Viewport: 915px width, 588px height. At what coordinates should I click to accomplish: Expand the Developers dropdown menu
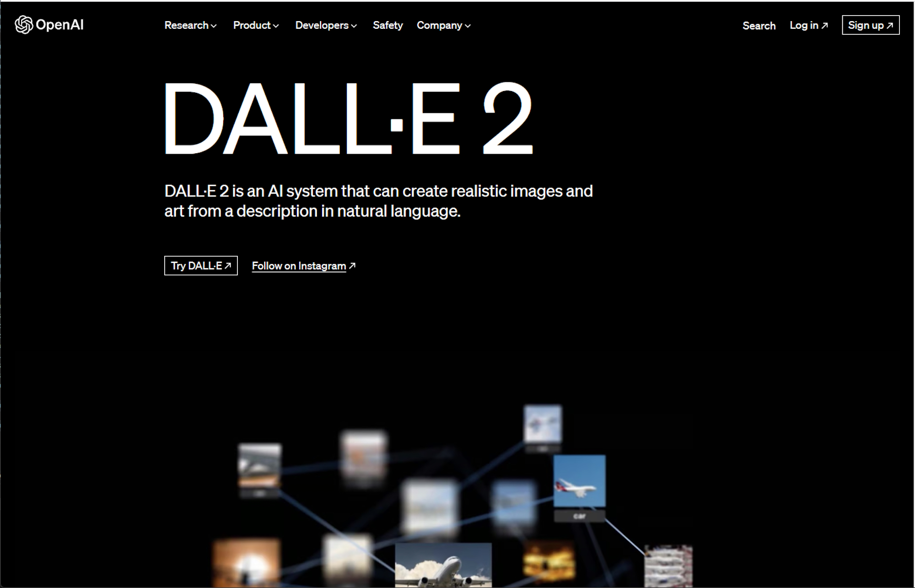tap(325, 25)
